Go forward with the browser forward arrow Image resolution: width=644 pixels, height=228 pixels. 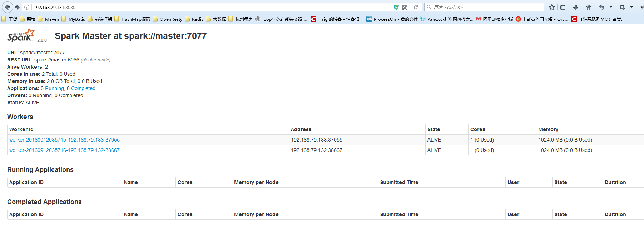[x=17, y=7]
